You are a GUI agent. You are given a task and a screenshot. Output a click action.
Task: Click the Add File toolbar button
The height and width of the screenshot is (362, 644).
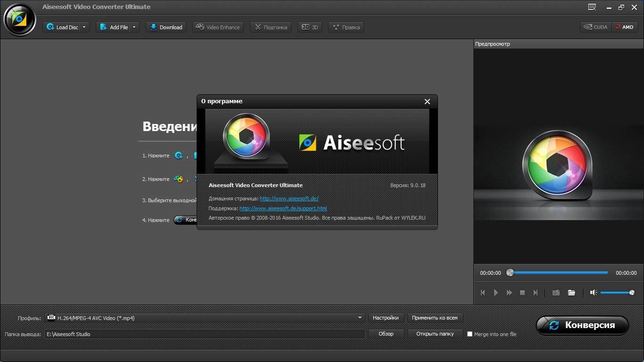[113, 27]
